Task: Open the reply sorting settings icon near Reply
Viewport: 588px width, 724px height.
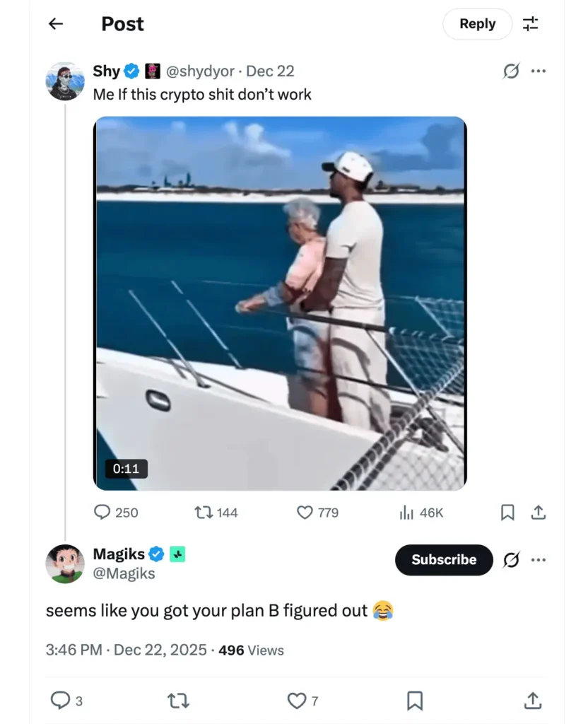Action: click(531, 23)
